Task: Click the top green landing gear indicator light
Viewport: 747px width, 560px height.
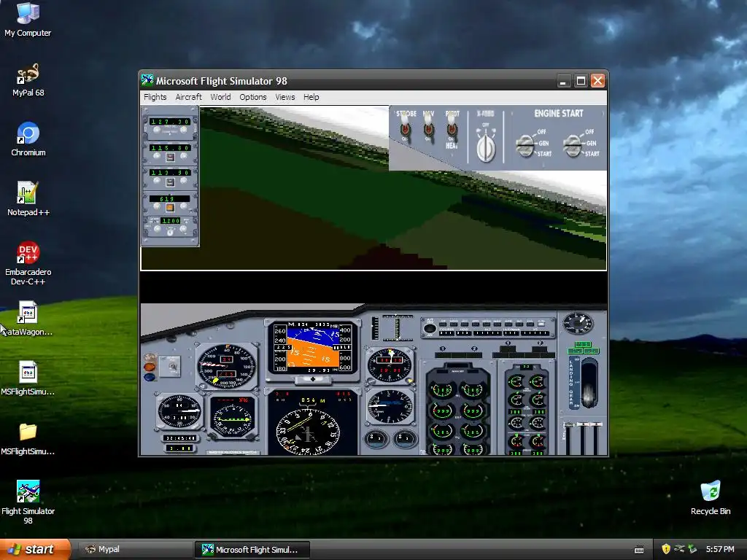Action: pyautogui.click(x=582, y=344)
